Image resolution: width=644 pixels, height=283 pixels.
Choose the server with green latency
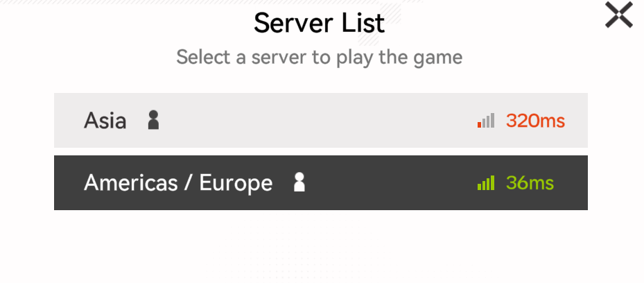[321, 183]
